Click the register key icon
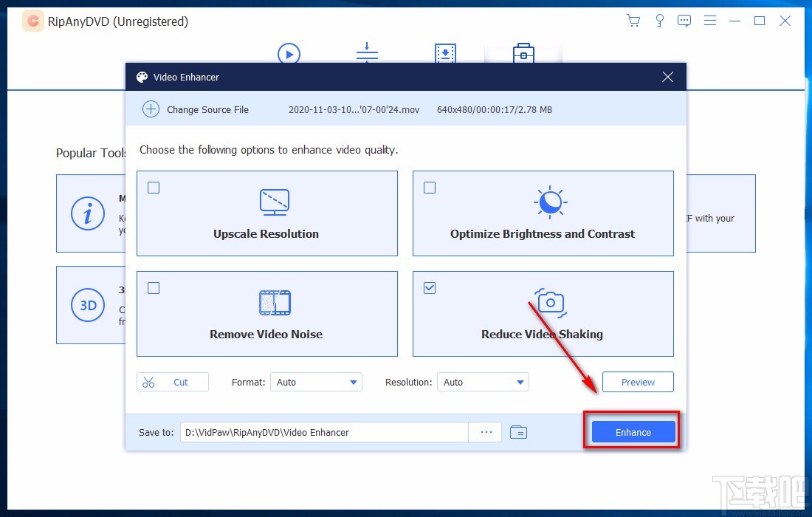Screen dimensions: 812x517 tap(659, 21)
